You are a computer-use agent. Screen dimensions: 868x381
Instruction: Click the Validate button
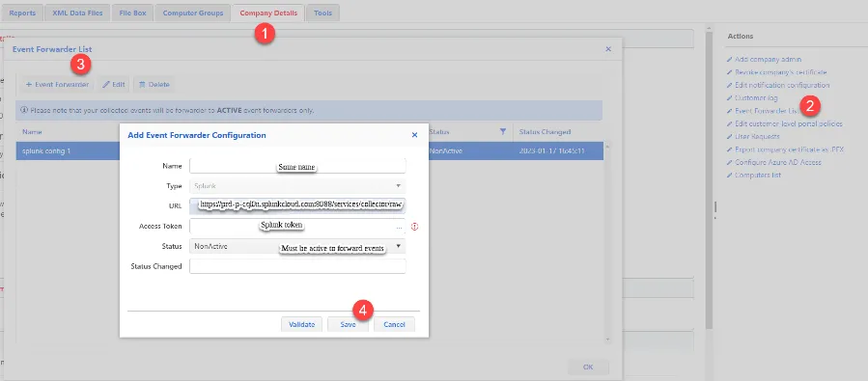coord(301,325)
